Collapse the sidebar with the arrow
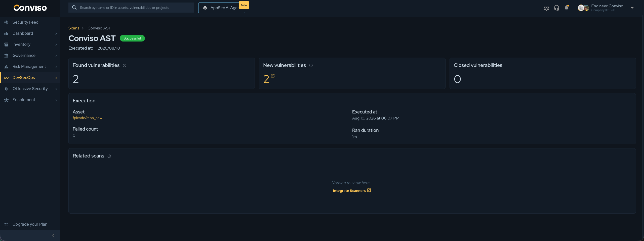Image resolution: width=644 pixels, height=241 pixels. tap(53, 235)
